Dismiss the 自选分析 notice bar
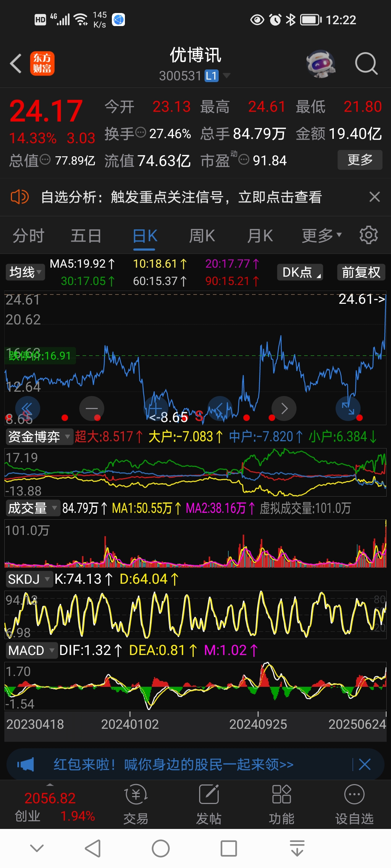This screenshot has width=391, height=868. [x=375, y=197]
